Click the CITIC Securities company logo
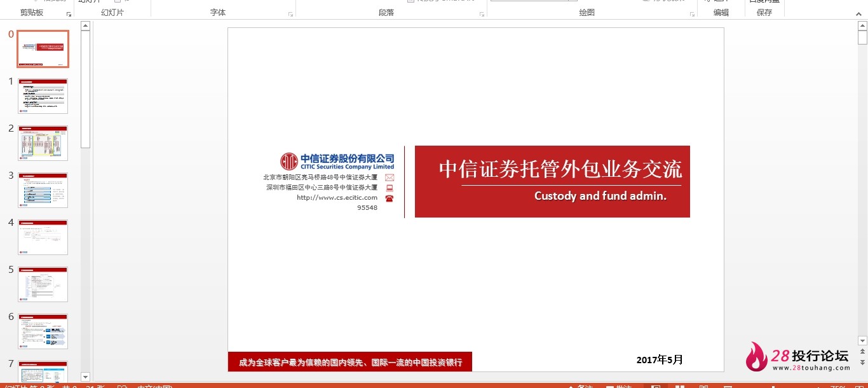 (337, 161)
